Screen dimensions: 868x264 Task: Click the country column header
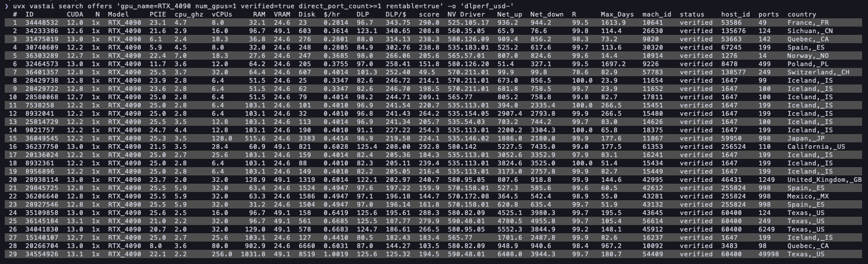pos(802,14)
